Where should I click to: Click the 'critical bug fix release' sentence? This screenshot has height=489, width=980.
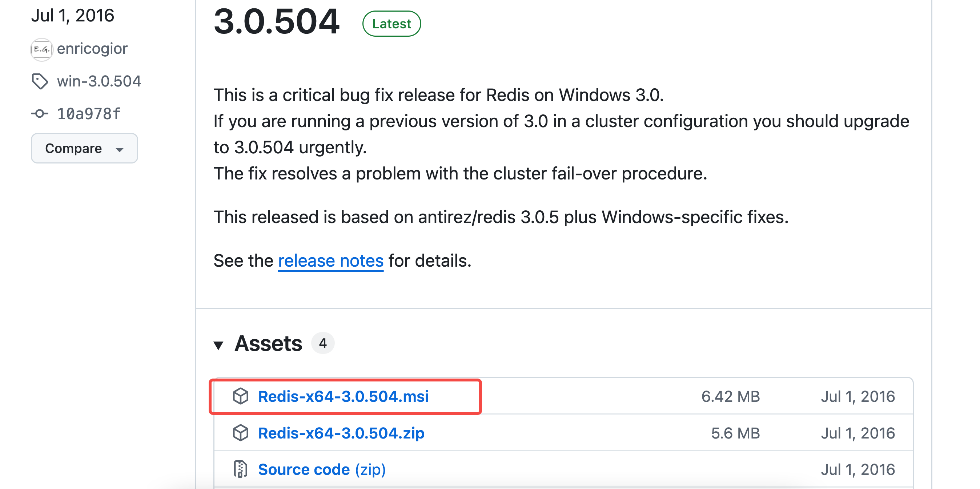439,95
